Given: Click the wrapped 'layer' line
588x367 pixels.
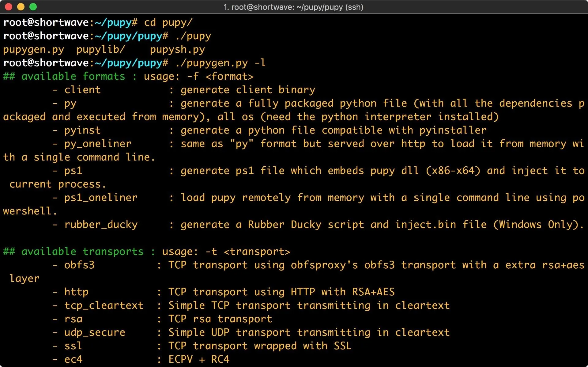Looking at the screenshot, I should tap(24, 279).
